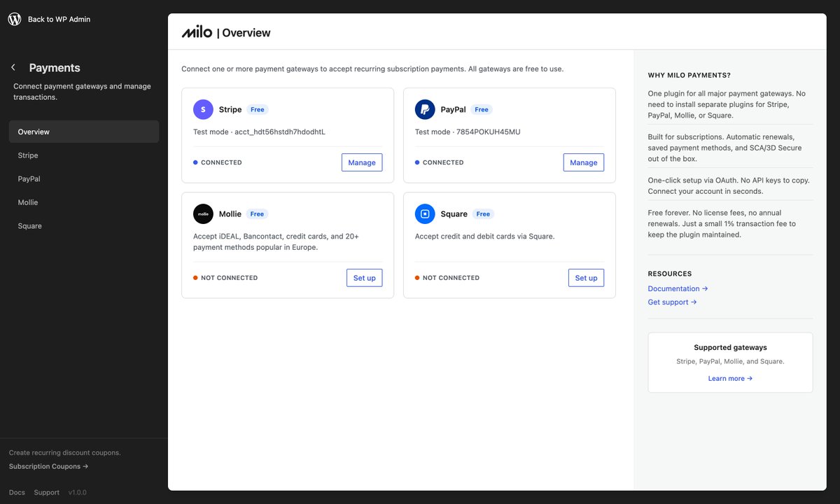Click the WordPress logo icon

click(x=15, y=19)
